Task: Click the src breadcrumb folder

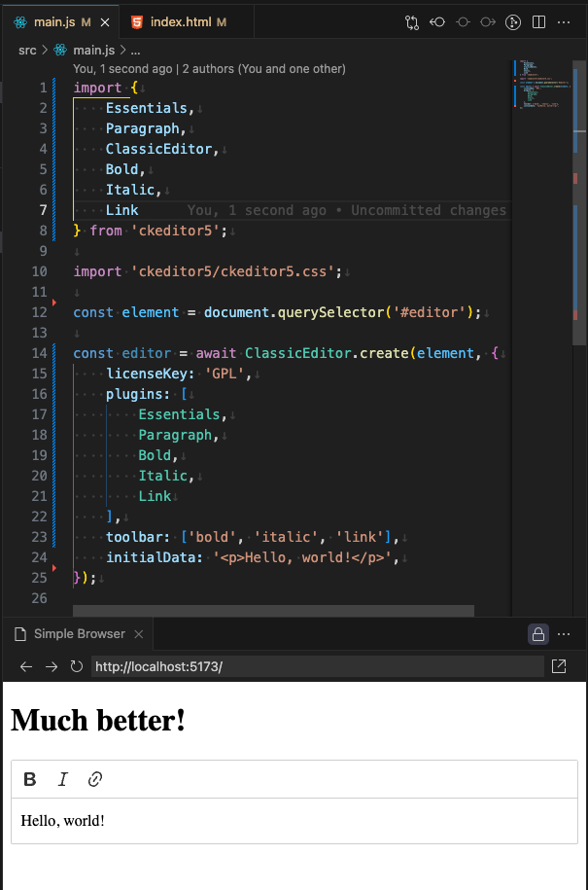Action: pyautogui.click(x=27, y=50)
